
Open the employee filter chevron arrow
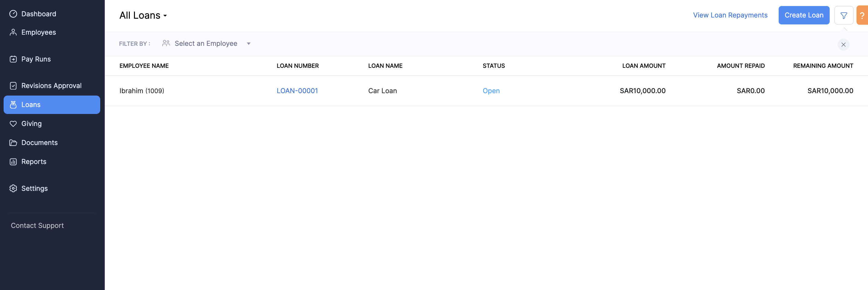coord(248,43)
